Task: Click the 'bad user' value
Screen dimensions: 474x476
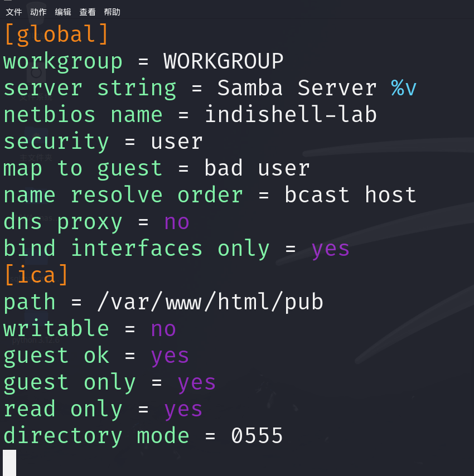Action: (x=257, y=168)
